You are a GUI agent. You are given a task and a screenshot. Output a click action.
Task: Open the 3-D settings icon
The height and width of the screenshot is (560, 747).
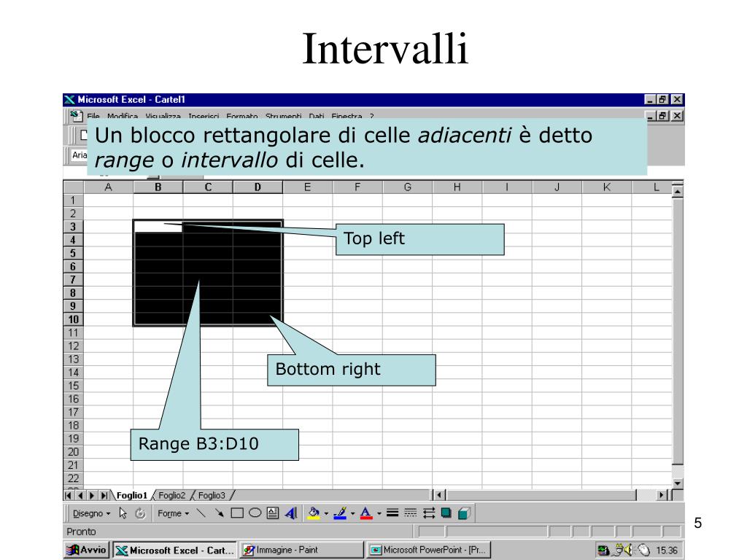pos(464,513)
